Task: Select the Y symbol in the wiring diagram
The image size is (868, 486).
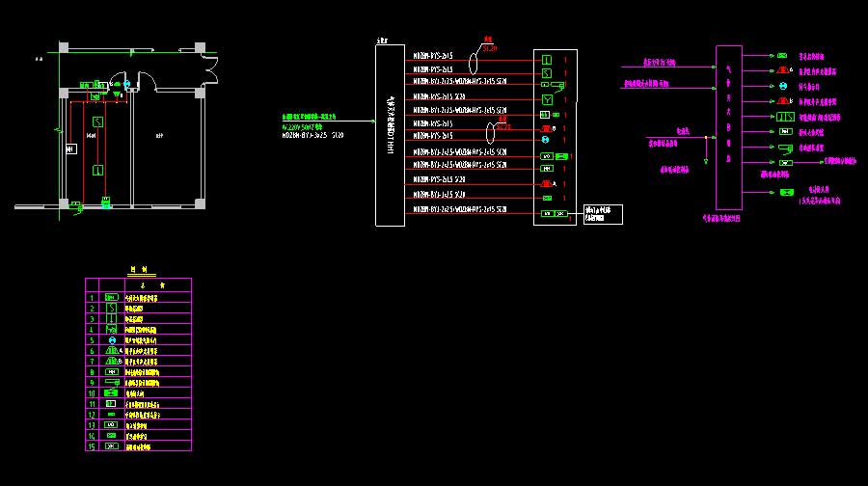Action: [547, 99]
